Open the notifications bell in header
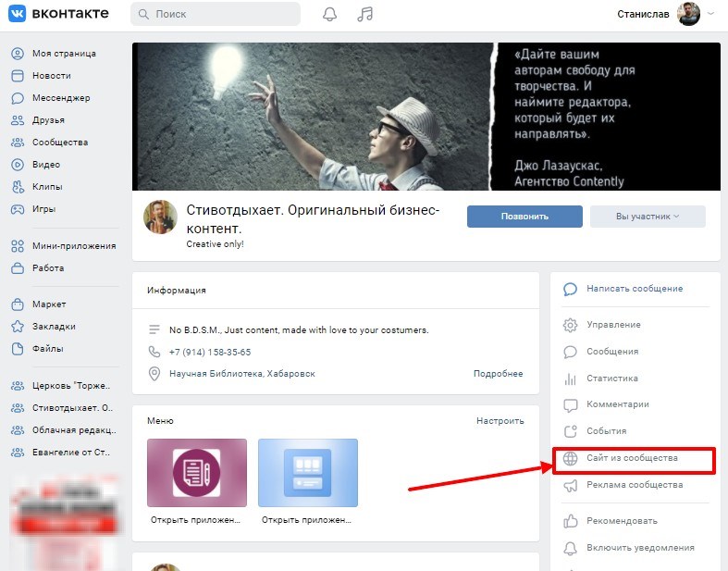Viewport: 728px width, 571px height. coord(329,14)
